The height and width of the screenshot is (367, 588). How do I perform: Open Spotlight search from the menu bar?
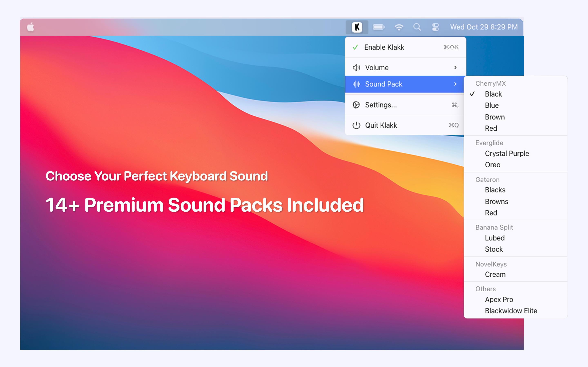tap(417, 27)
